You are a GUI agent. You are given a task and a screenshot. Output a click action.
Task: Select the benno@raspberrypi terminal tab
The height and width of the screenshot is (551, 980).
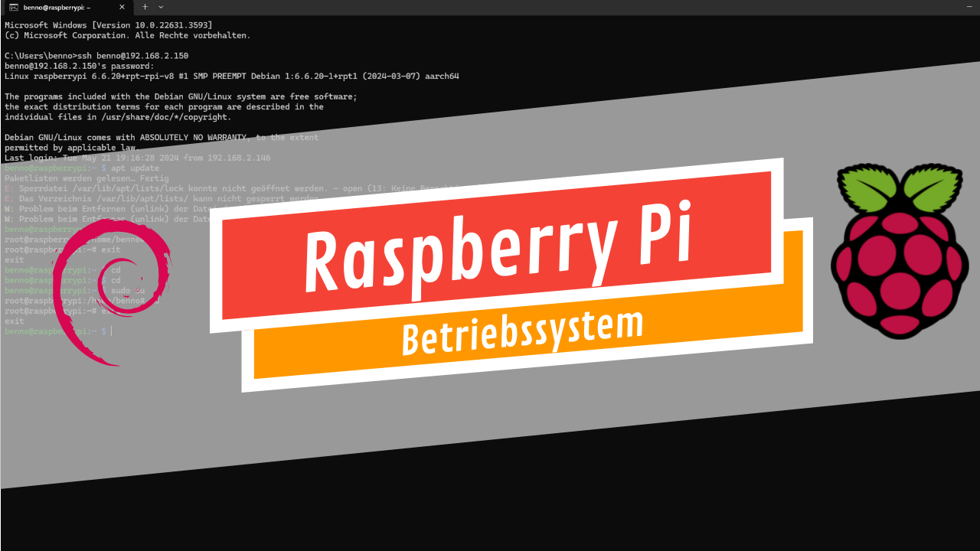(x=67, y=7)
